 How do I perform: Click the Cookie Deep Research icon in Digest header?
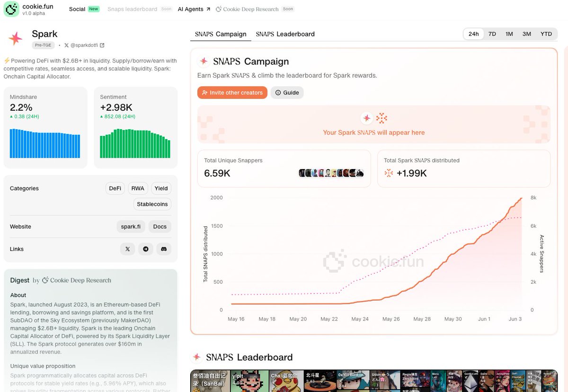pyautogui.click(x=45, y=280)
